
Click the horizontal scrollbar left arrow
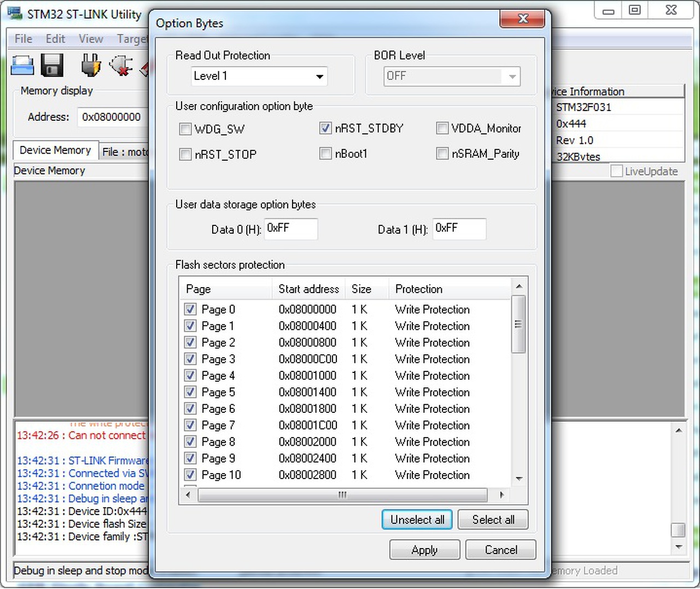[188, 495]
